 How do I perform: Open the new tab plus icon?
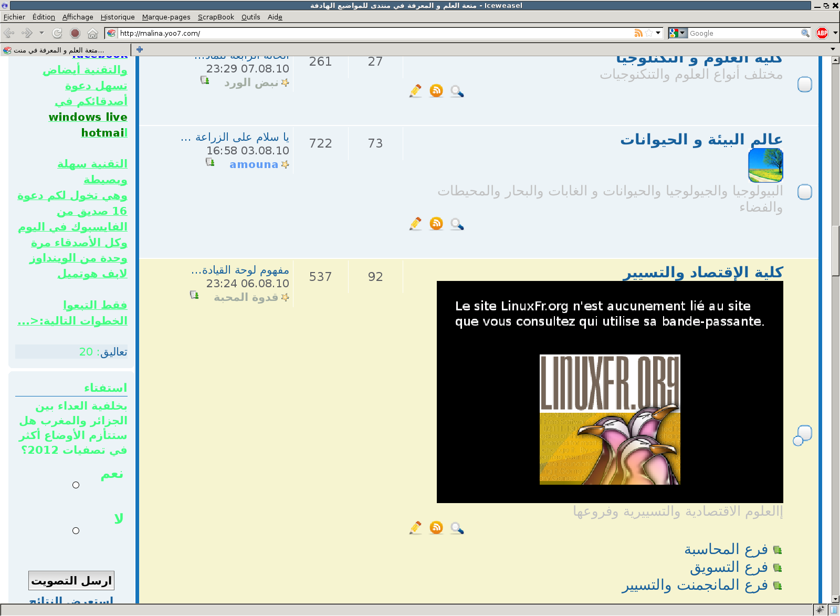coord(140,50)
